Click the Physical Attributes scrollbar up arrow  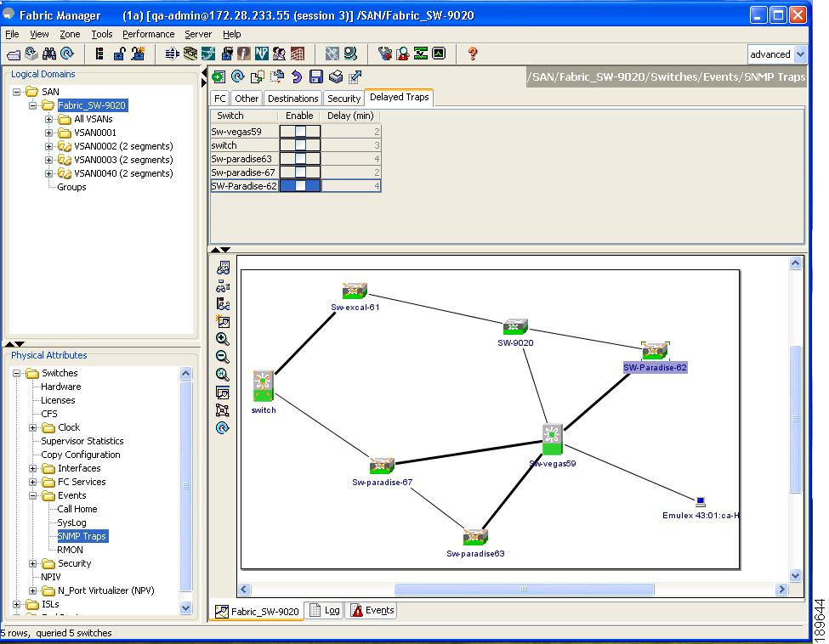185,374
